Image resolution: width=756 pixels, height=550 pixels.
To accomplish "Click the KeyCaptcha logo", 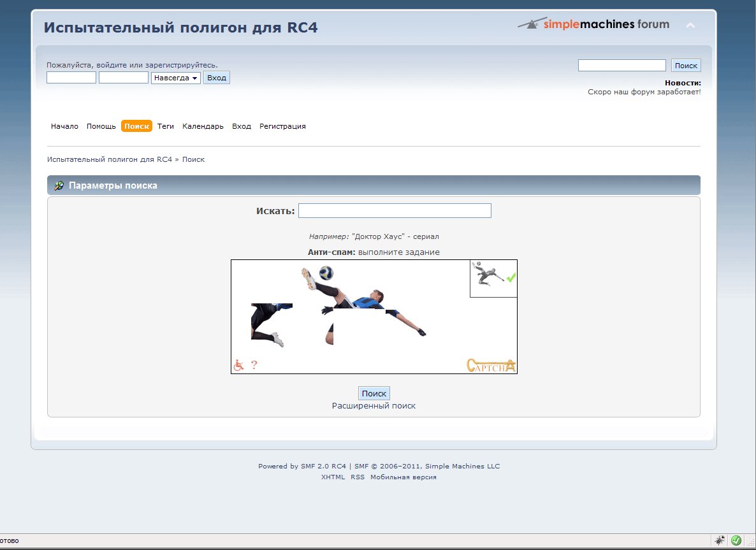I will point(491,365).
